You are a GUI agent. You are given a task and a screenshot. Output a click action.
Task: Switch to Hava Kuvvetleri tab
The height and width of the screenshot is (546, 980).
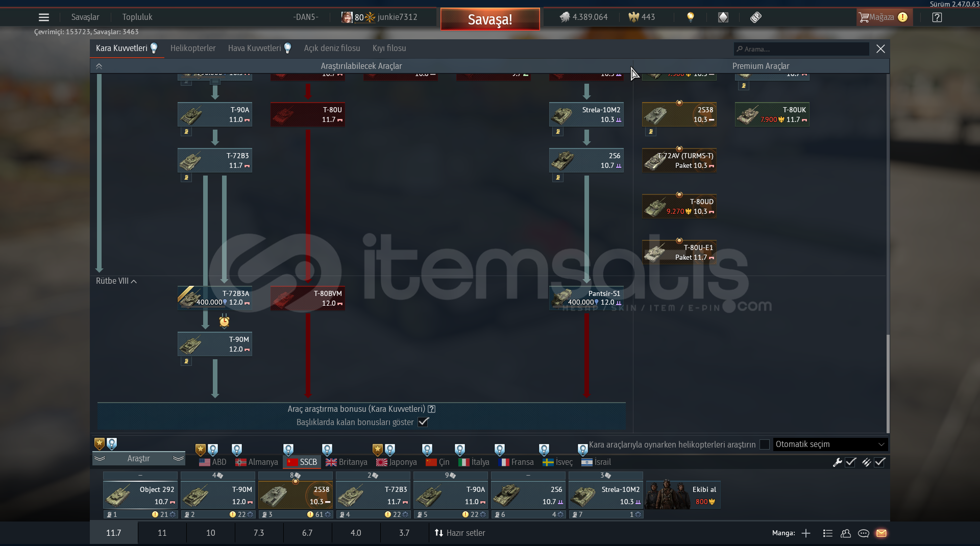pos(259,48)
